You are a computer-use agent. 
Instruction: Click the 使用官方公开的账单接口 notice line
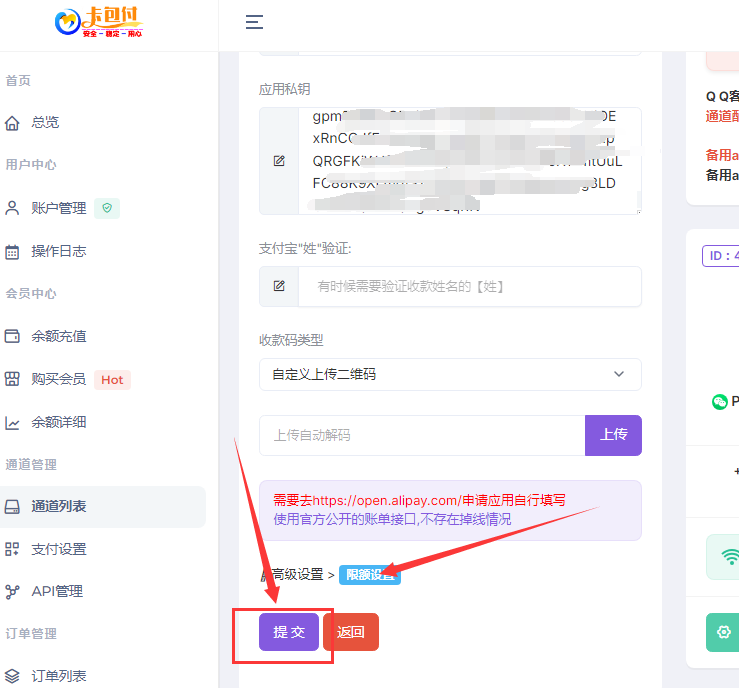pos(392,519)
